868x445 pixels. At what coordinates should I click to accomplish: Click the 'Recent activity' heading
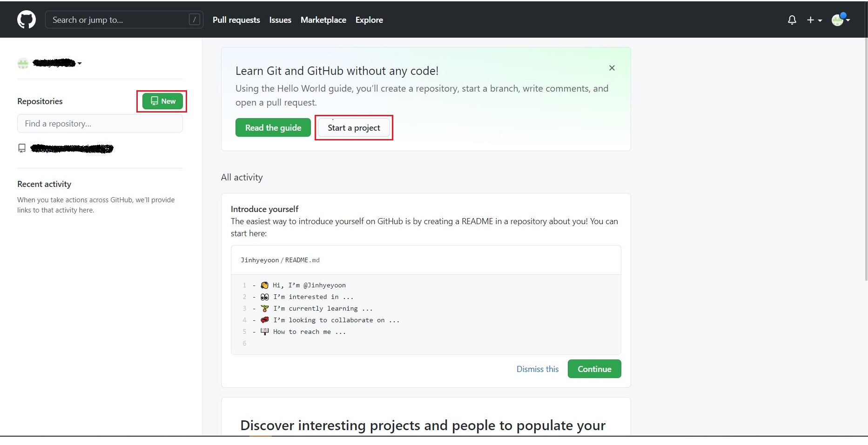44,184
